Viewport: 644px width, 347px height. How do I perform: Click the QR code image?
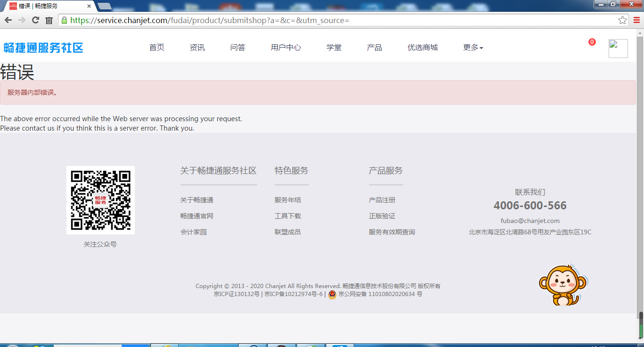(x=100, y=200)
